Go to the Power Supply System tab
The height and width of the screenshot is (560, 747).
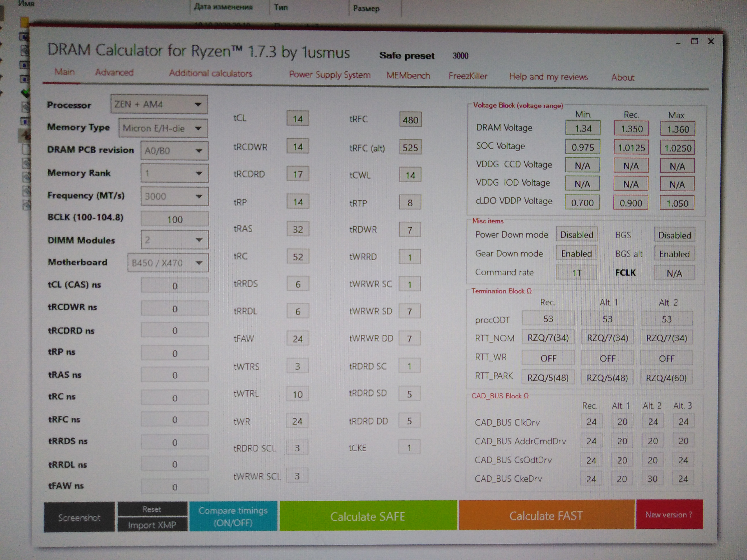click(x=330, y=75)
